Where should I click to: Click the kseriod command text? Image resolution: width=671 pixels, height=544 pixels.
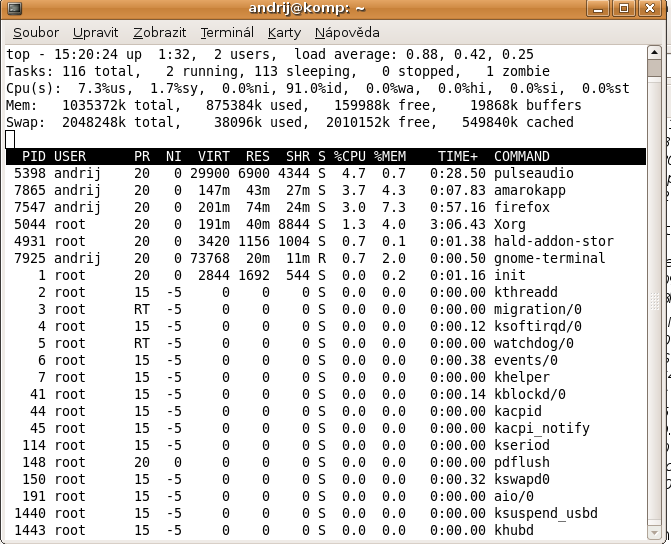coord(522,445)
